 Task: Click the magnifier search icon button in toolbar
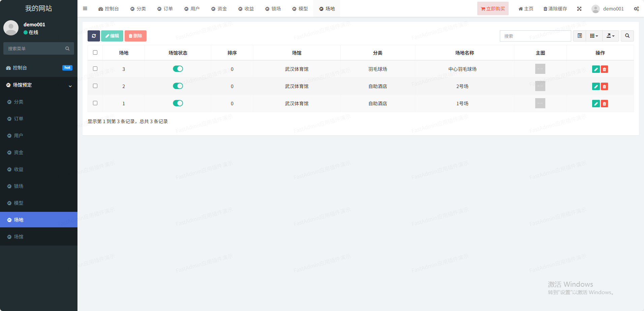(x=627, y=36)
